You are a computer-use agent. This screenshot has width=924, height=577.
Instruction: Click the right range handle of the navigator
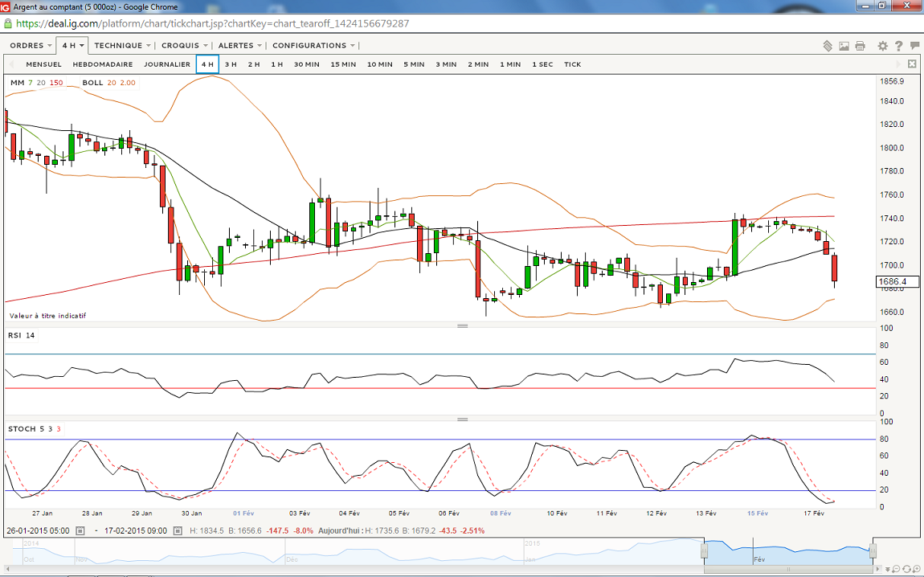pos(873,550)
